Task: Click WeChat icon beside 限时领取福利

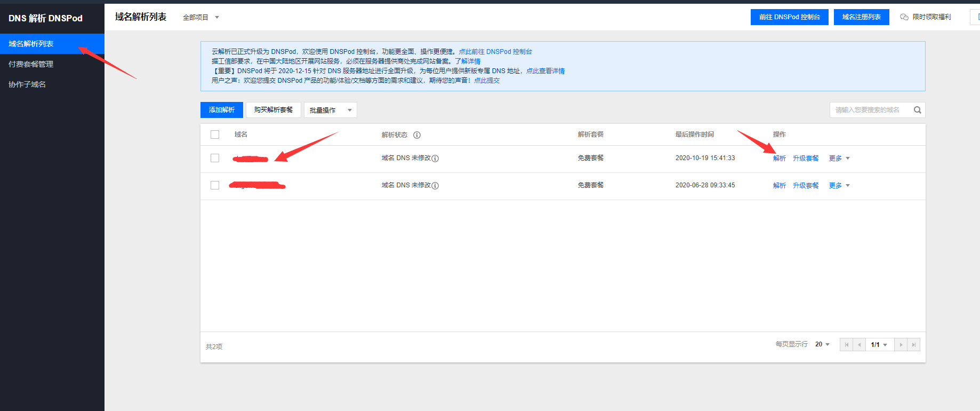Action: pyautogui.click(x=904, y=17)
